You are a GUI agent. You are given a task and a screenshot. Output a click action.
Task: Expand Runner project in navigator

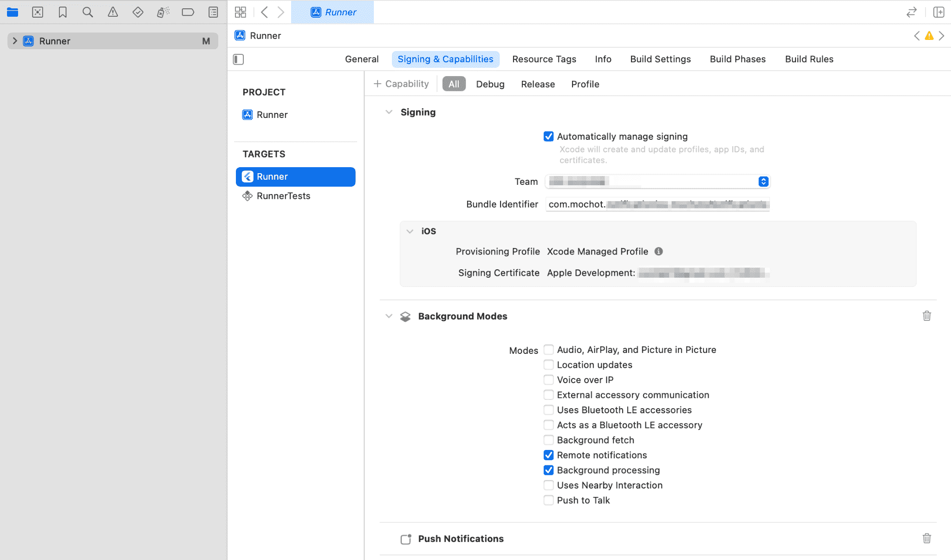point(15,41)
